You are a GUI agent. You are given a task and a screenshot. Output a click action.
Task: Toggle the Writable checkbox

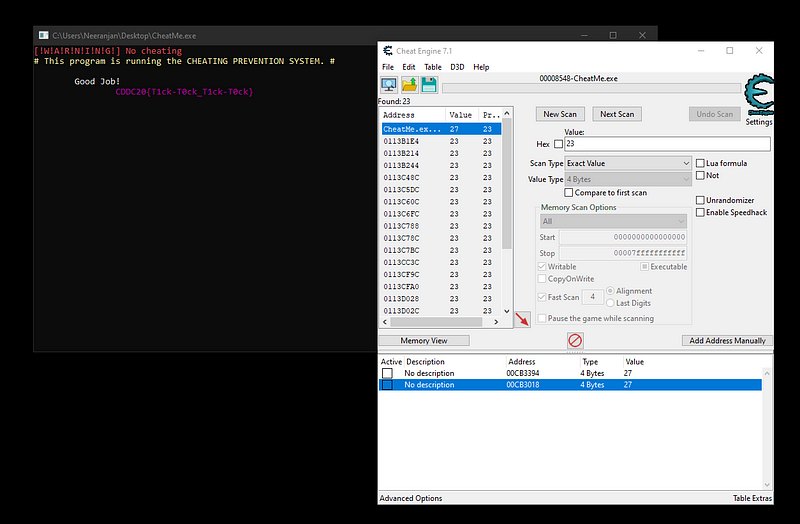[542, 266]
